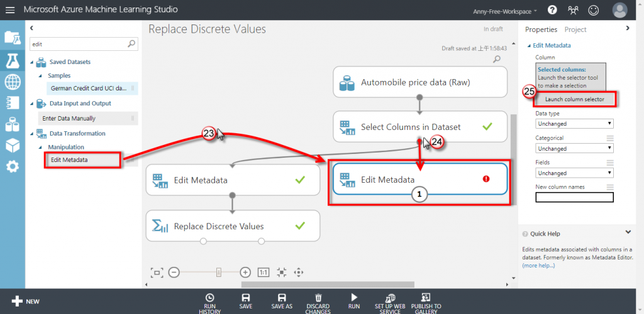Open the Anny-Free-Workspace dropdown
The width and height of the screenshot is (644, 314).
click(505, 11)
